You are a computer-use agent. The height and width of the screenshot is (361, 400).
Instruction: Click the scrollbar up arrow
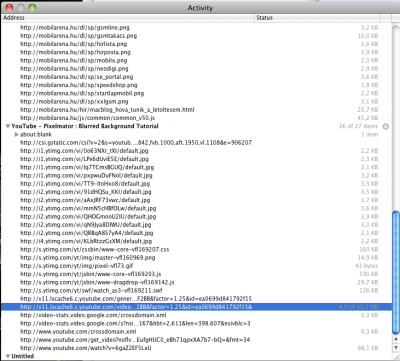coord(396,339)
